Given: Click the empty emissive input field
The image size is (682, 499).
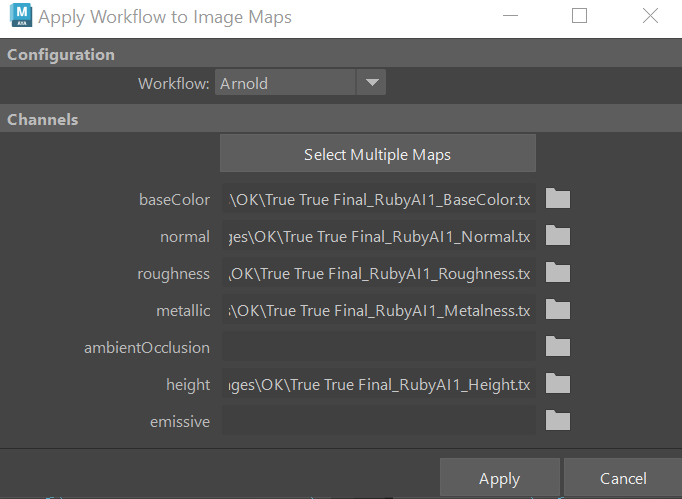Looking at the screenshot, I should point(378,422).
